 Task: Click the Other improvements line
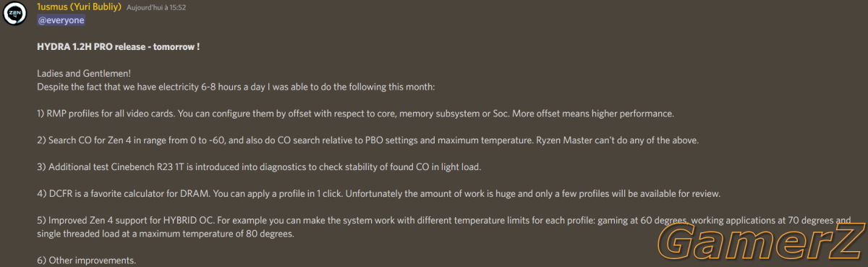86,260
